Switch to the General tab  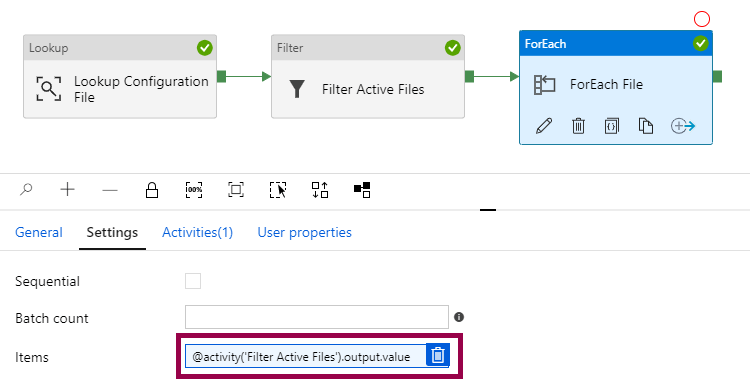point(39,232)
